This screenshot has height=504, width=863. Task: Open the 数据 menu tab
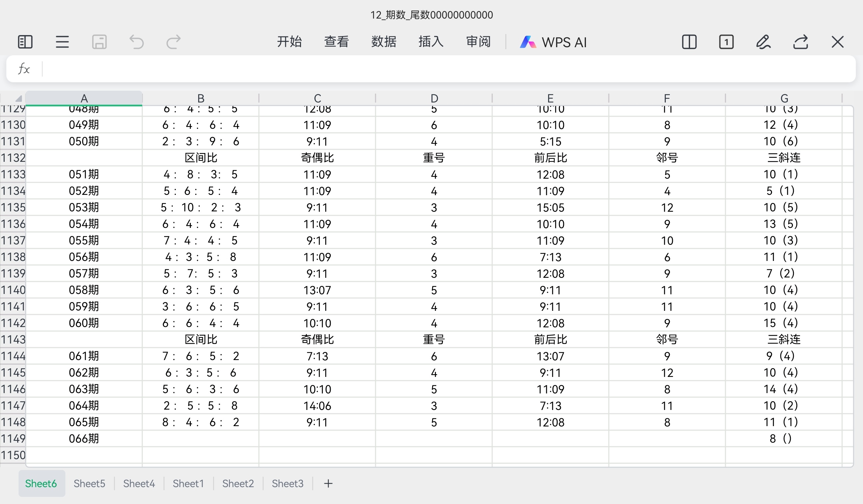pos(384,42)
